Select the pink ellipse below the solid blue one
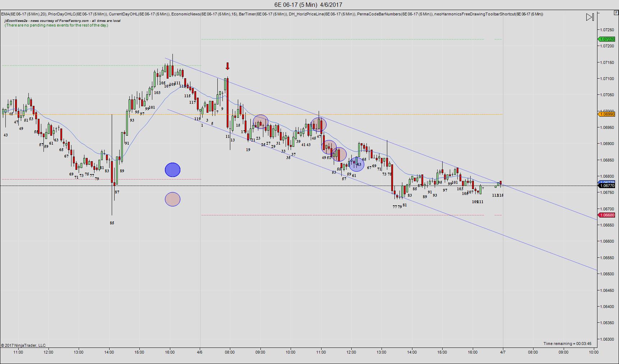 tap(172, 199)
